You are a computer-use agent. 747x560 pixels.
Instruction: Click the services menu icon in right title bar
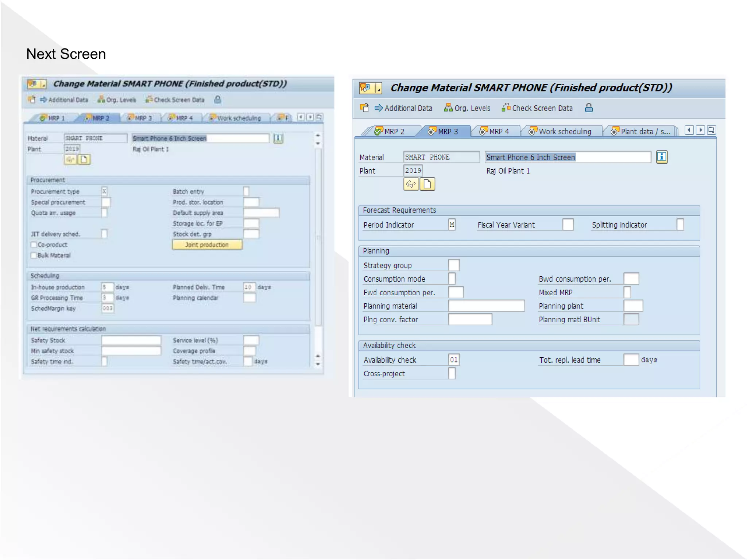coord(365,88)
